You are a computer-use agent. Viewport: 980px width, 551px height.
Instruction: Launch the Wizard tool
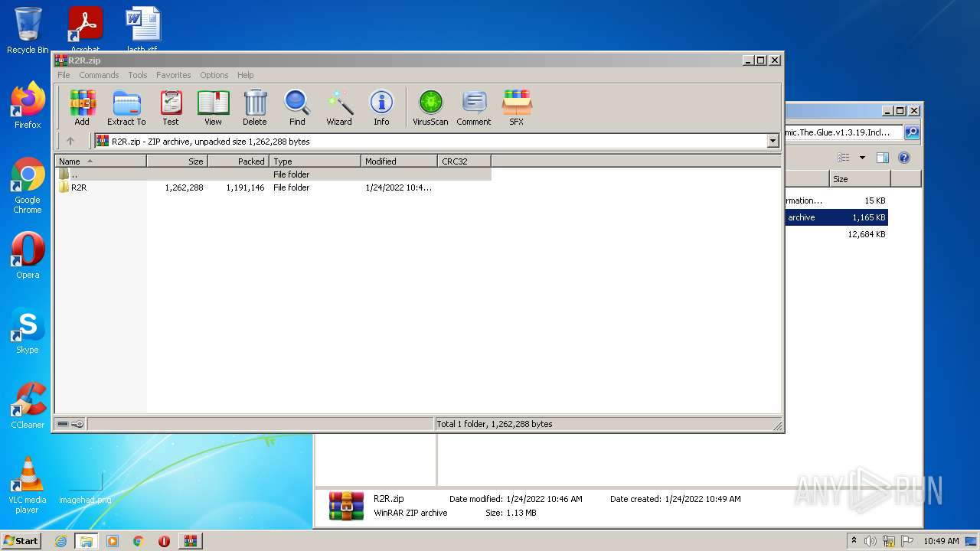point(339,107)
